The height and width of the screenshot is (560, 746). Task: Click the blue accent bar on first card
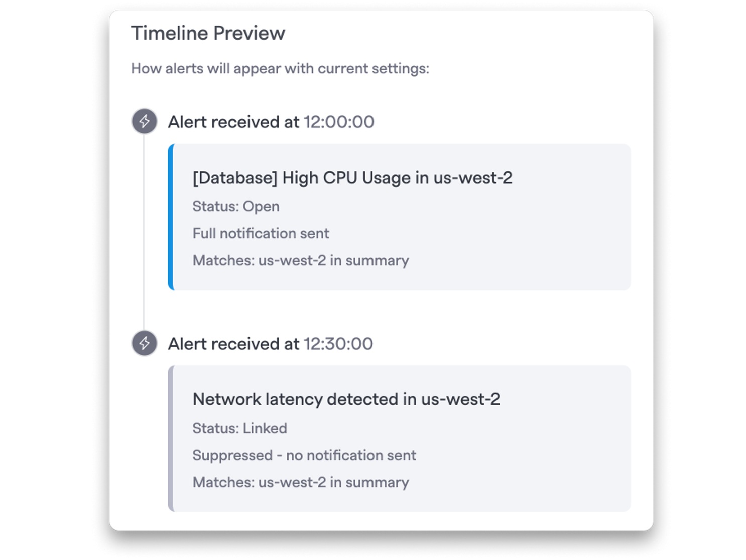click(x=171, y=217)
